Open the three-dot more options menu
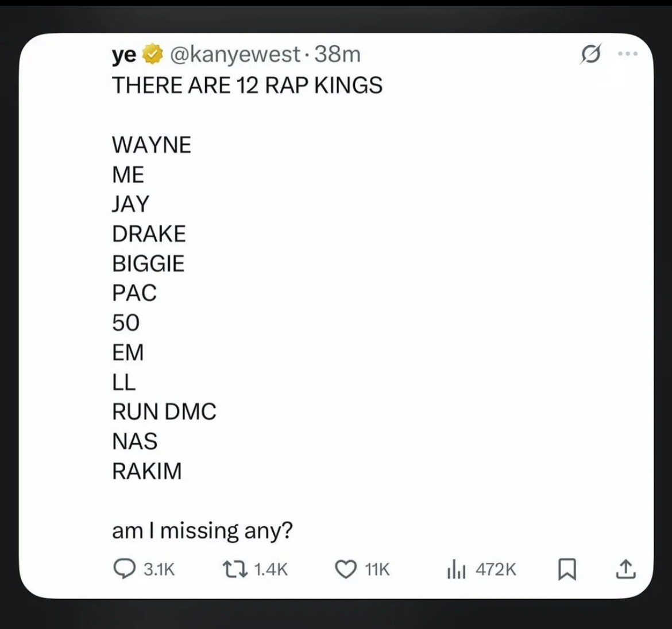672x629 pixels. point(628,54)
